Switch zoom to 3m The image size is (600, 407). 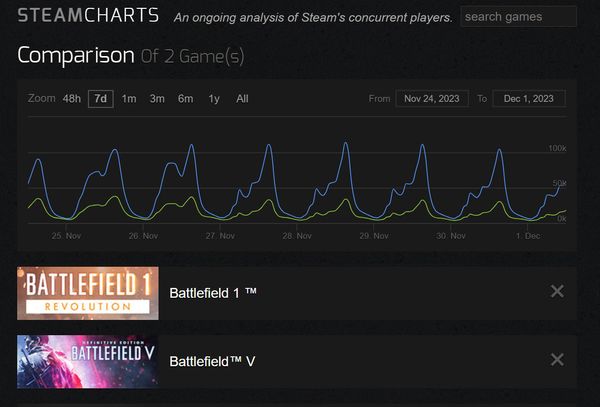(157, 98)
